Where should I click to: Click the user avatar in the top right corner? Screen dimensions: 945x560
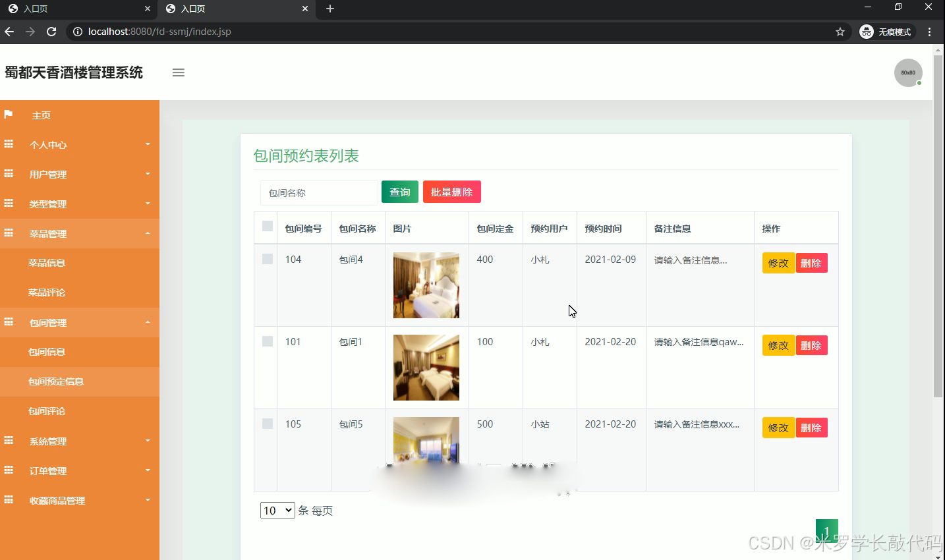[908, 72]
